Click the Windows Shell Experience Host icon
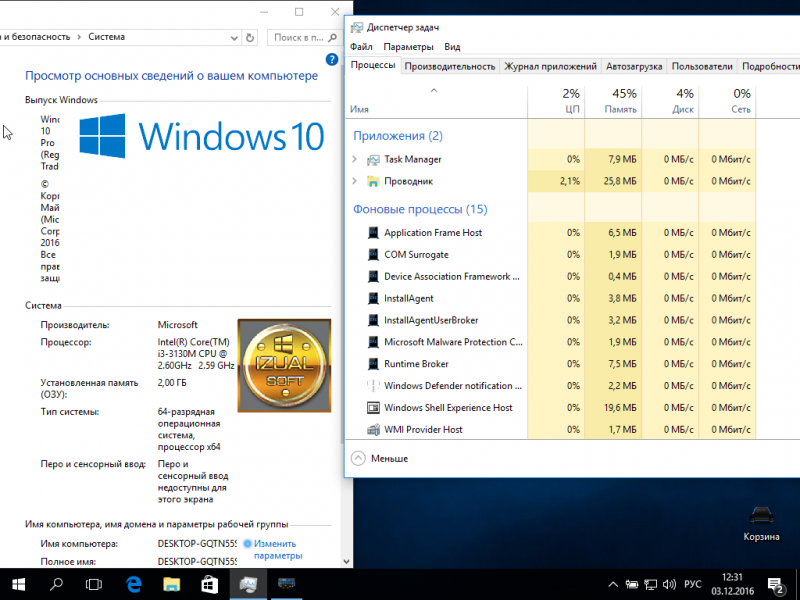 click(373, 408)
